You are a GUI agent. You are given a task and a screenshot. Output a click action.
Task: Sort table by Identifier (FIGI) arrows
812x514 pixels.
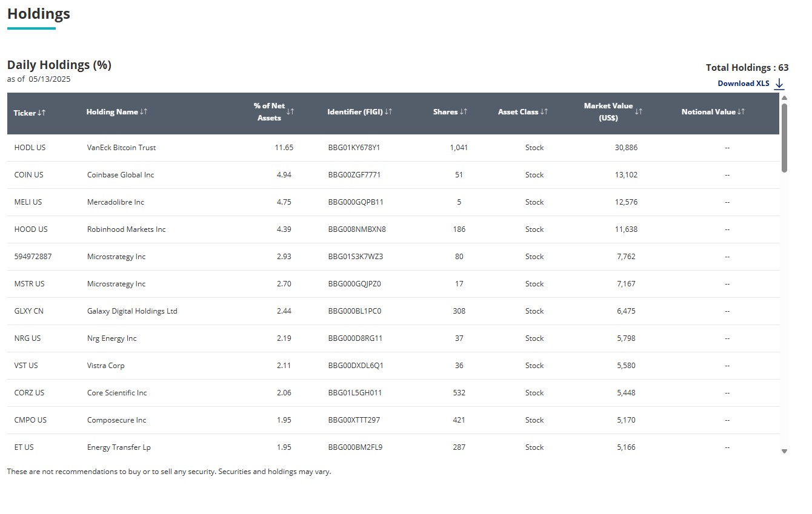click(x=388, y=112)
